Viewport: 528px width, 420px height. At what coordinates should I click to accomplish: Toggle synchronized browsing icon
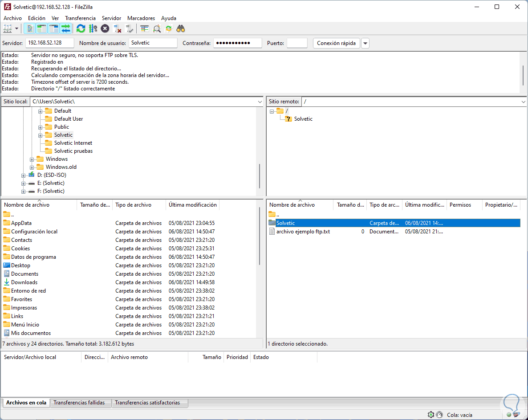pos(169,29)
